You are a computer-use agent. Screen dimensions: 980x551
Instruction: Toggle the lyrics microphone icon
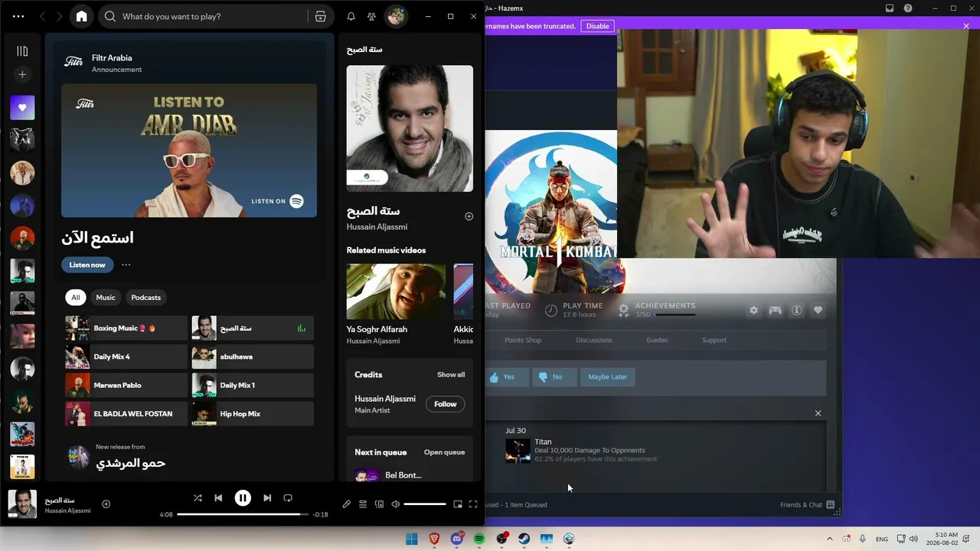click(x=346, y=504)
